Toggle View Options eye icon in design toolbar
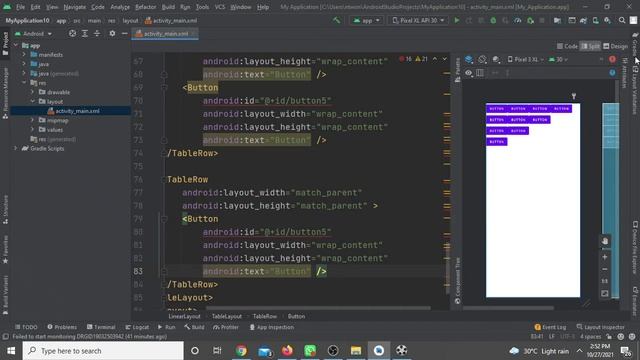The height and width of the screenshot is (360, 640). click(x=469, y=73)
